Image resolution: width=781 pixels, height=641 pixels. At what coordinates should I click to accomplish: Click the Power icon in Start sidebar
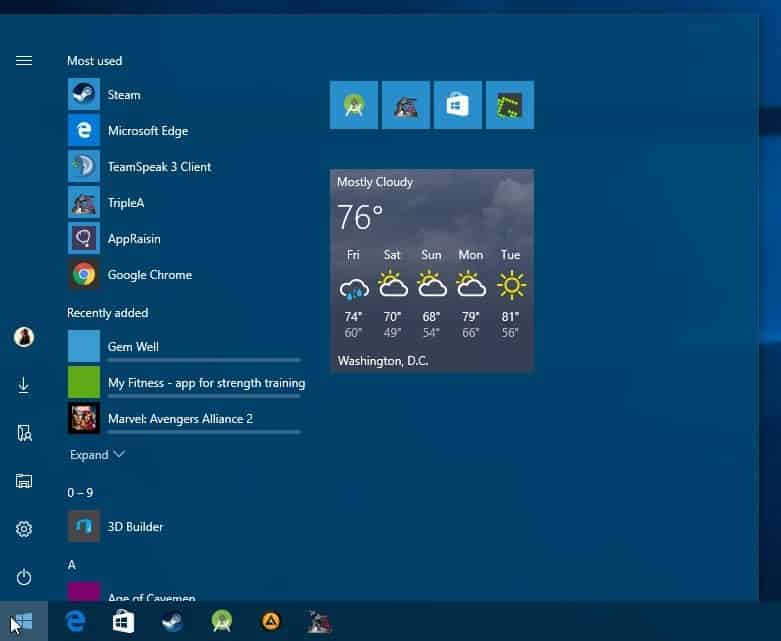24,577
